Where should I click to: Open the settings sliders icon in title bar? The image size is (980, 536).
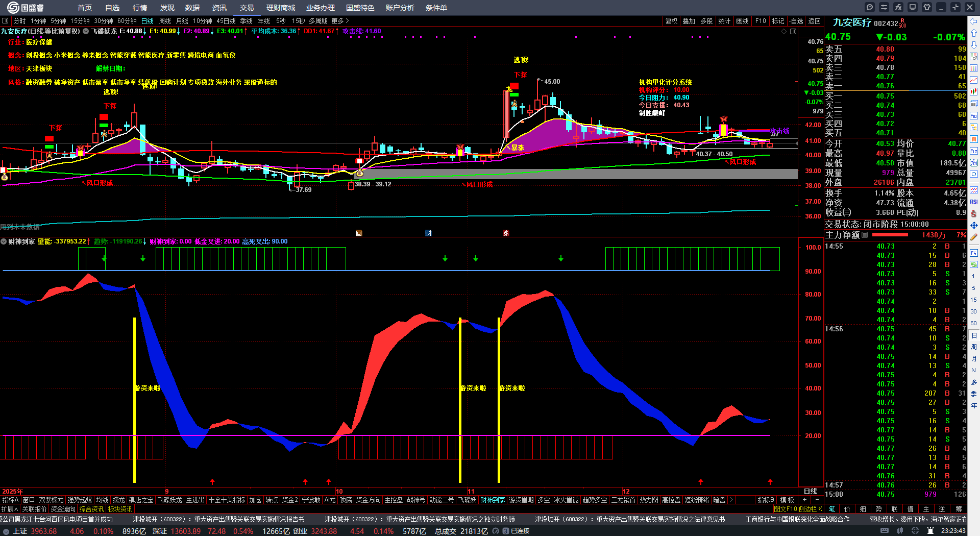(x=884, y=7)
